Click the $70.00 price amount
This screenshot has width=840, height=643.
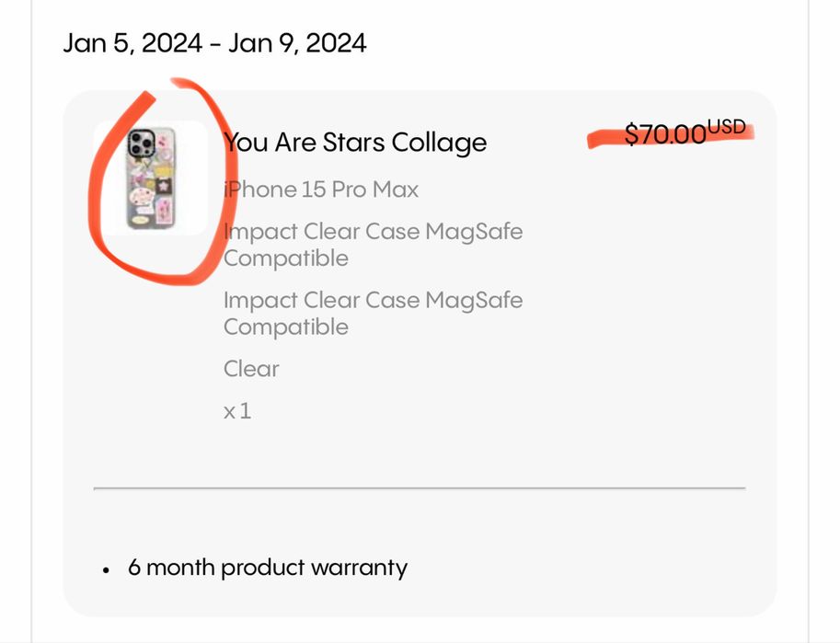coord(664,135)
